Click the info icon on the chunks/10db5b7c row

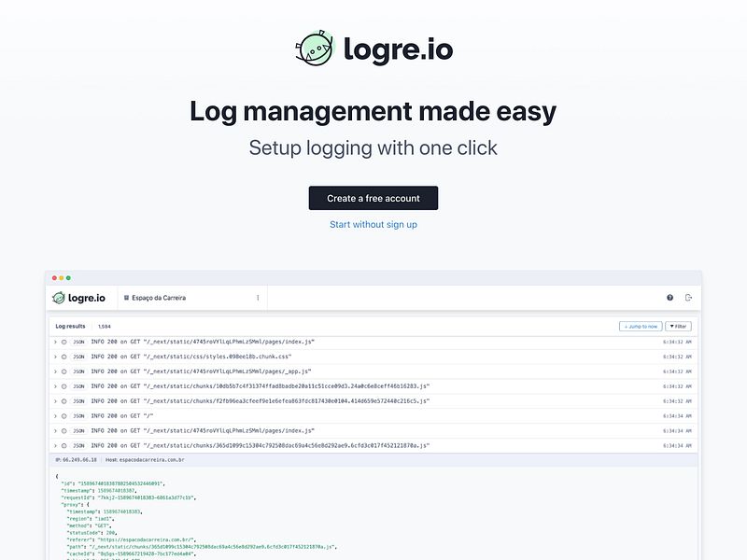coord(63,386)
